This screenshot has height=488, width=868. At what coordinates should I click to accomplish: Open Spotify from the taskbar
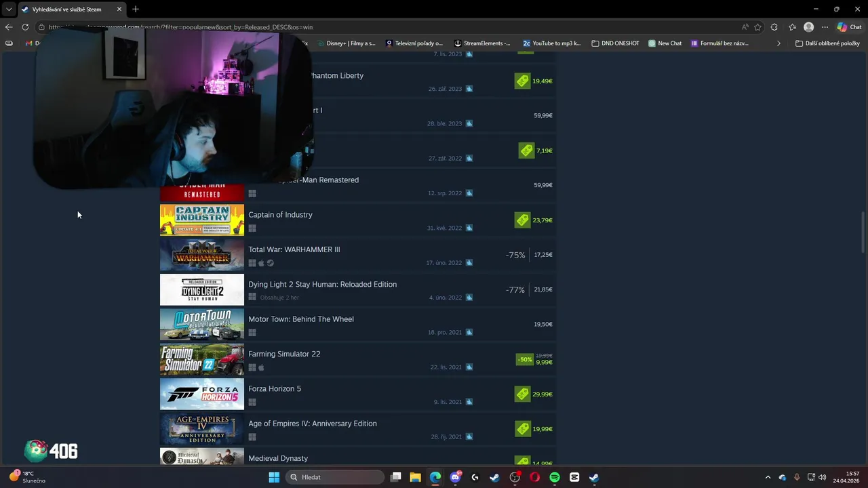(x=555, y=477)
